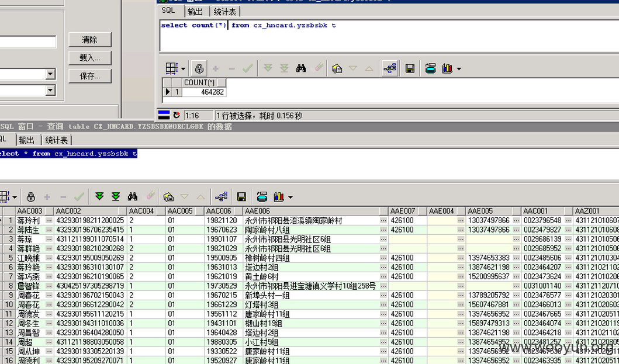The image size is (619, 364).
Task: Click the AAC003 column header
Action: [x=34, y=211]
